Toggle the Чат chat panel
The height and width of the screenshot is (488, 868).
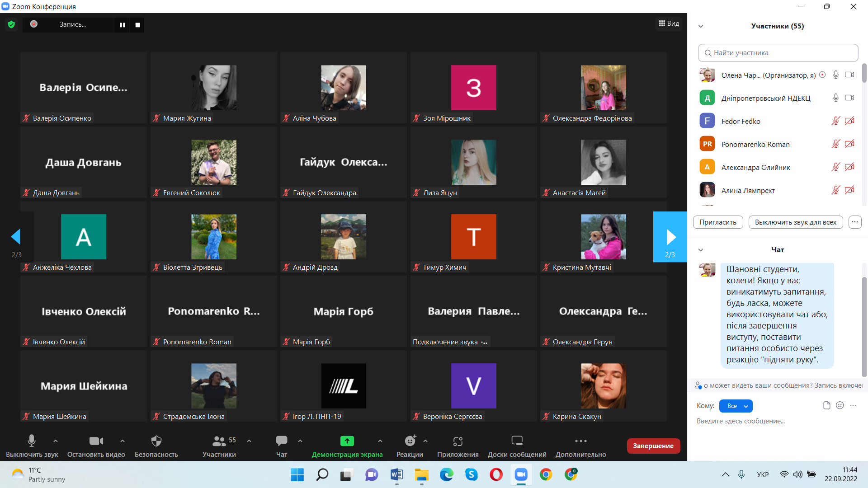(x=282, y=446)
